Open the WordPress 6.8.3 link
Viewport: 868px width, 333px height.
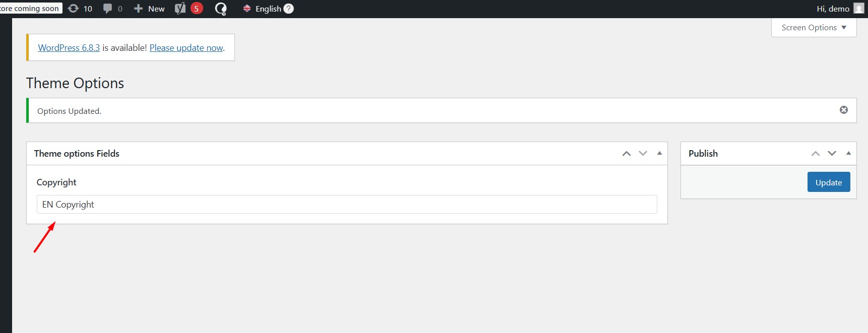(x=69, y=48)
